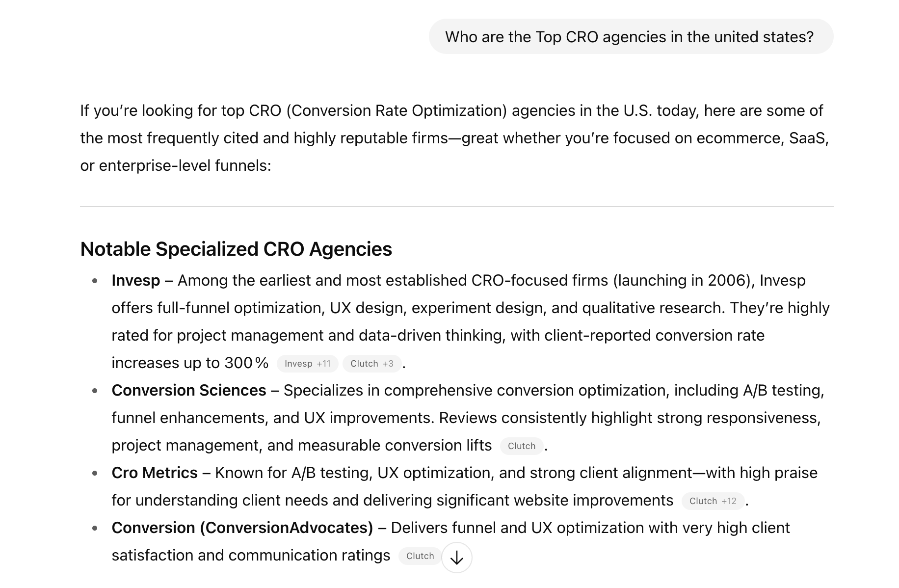
Task: Click the bold "Invesp" agency name
Action: 136,280
